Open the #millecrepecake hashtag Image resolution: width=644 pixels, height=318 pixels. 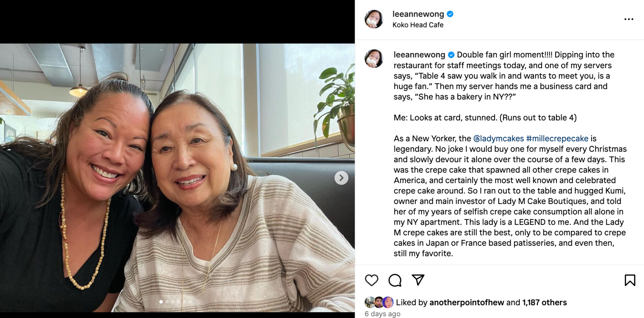(x=557, y=139)
